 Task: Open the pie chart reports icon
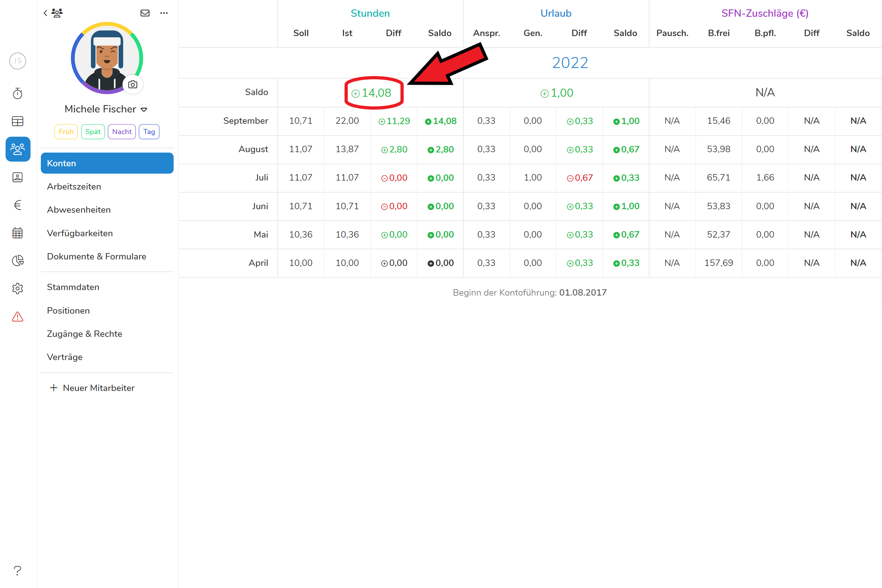[18, 260]
